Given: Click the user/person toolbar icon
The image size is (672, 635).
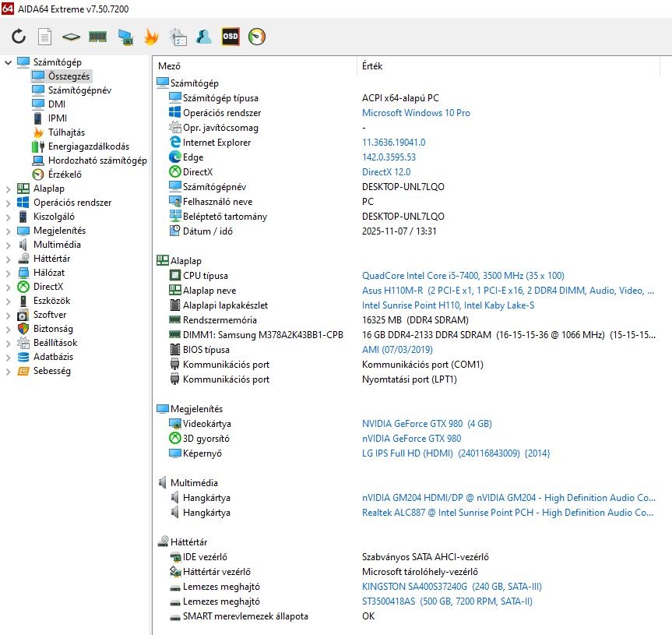Looking at the screenshot, I should [x=203, y=37].
